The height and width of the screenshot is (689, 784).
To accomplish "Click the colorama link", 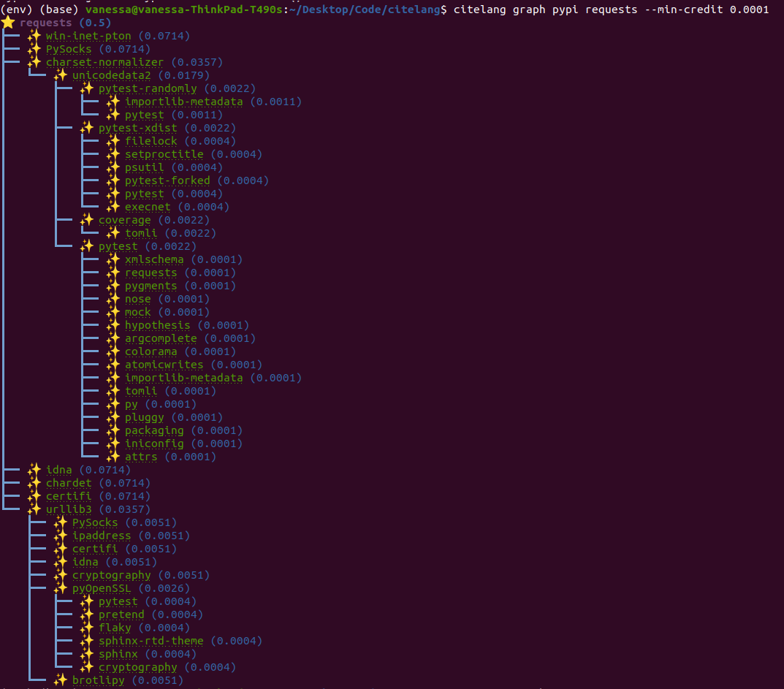I will coord(151,351).
